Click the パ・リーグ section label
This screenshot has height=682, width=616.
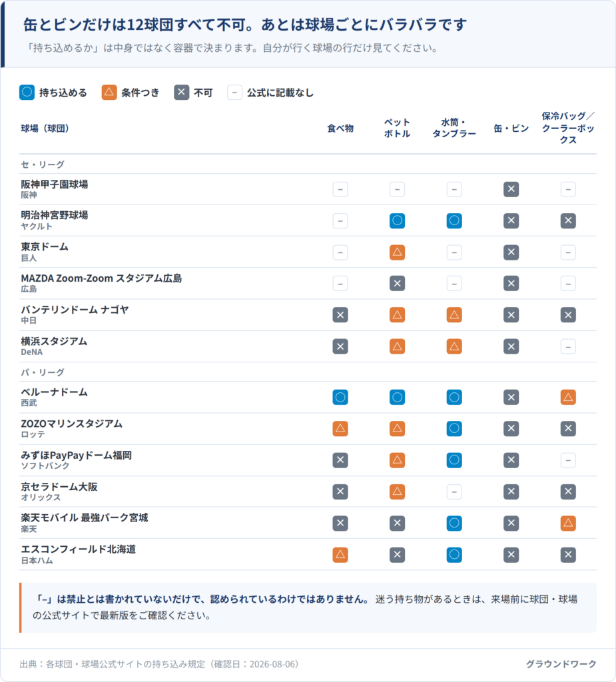pos(43,372)
